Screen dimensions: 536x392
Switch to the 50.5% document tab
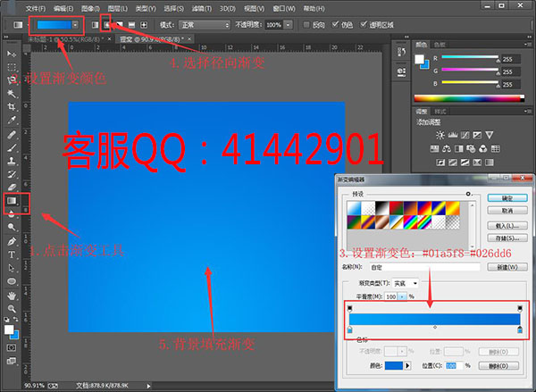(67, 39)
